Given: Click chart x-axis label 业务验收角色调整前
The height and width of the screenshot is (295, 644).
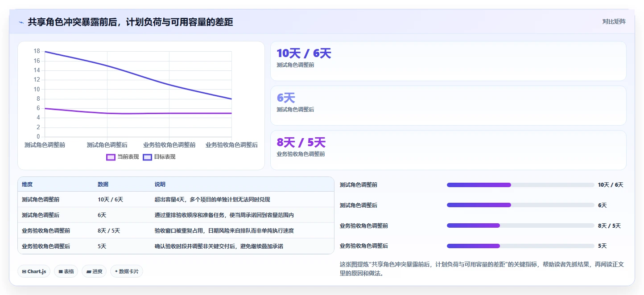Looking at the screenshot, I should coord(169,145).
